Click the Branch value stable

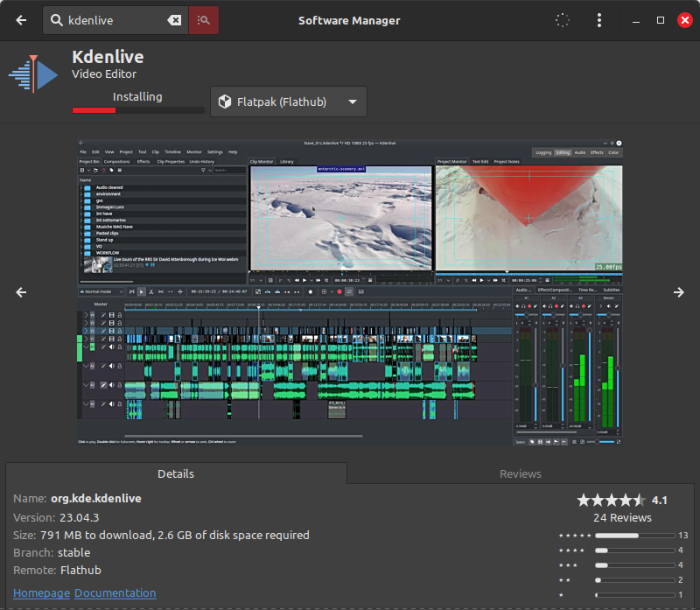coord(74,552)
